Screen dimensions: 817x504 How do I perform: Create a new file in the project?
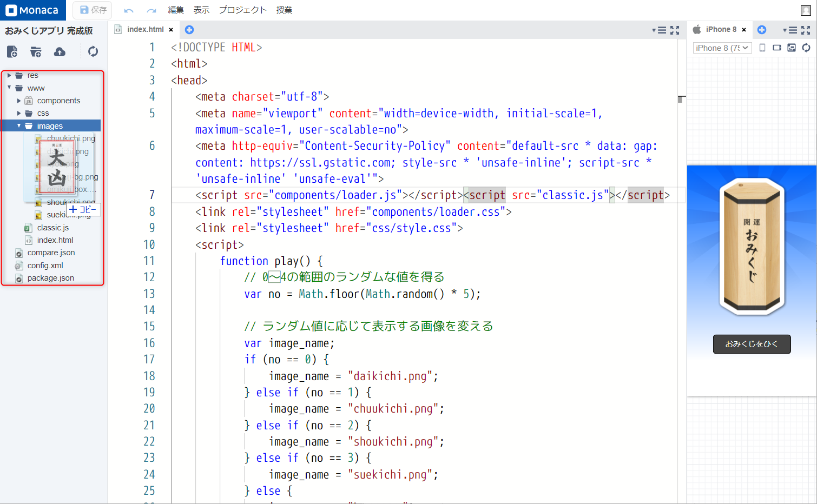[x=12, y=51]
